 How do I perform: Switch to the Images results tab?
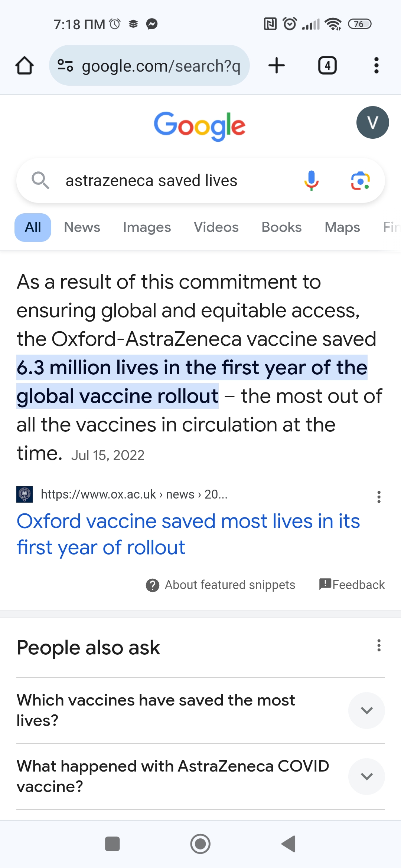[147, 227]
